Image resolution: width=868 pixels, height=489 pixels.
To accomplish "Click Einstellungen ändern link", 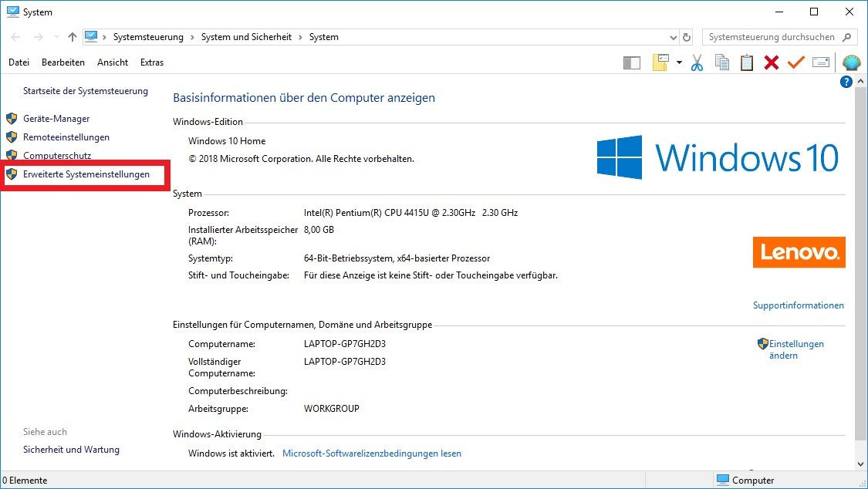I will tap(796, 349).
